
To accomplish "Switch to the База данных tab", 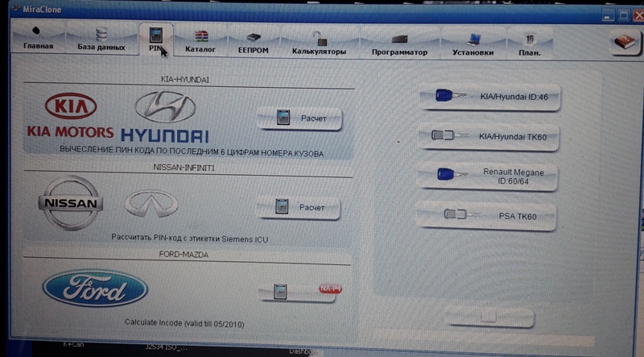I will coord(101,39).
